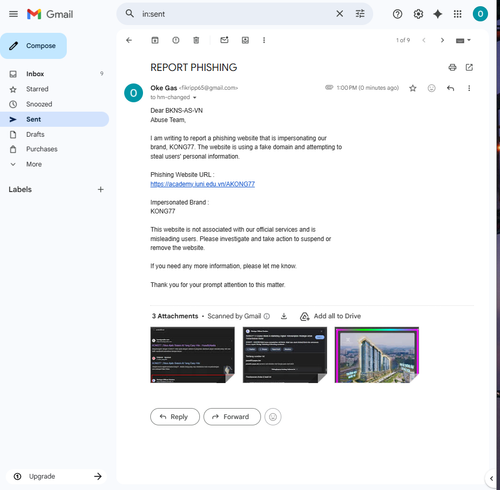
Task: Show the older conversation arrow
Action: coord(442,40)
